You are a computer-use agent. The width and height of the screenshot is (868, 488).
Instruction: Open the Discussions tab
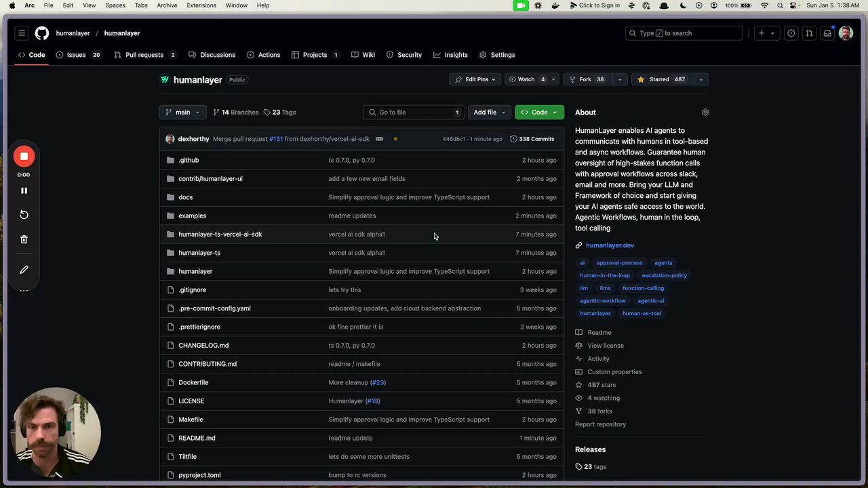pos(212,55)
